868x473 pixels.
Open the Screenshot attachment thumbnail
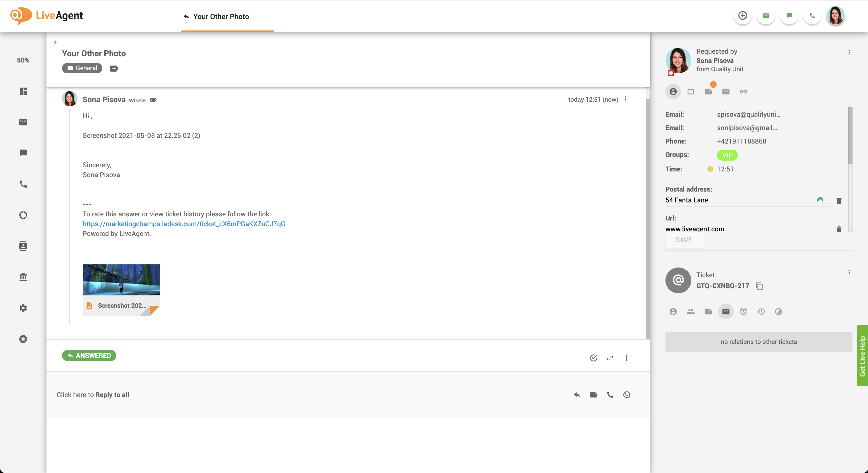point(121,280)
